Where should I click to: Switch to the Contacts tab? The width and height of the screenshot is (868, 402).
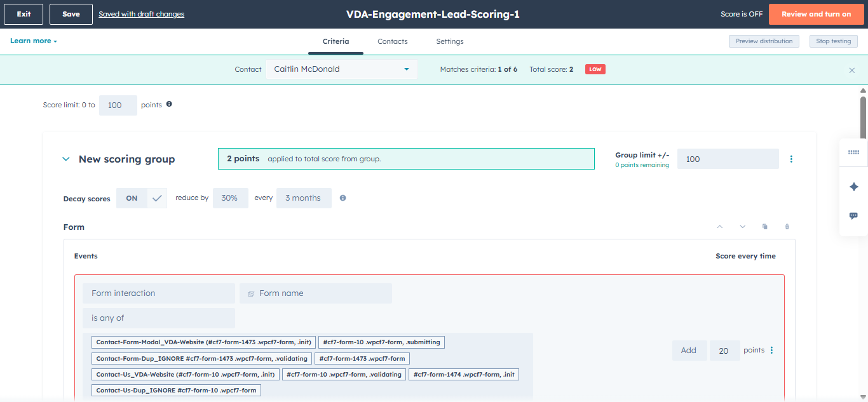(393, 41)
